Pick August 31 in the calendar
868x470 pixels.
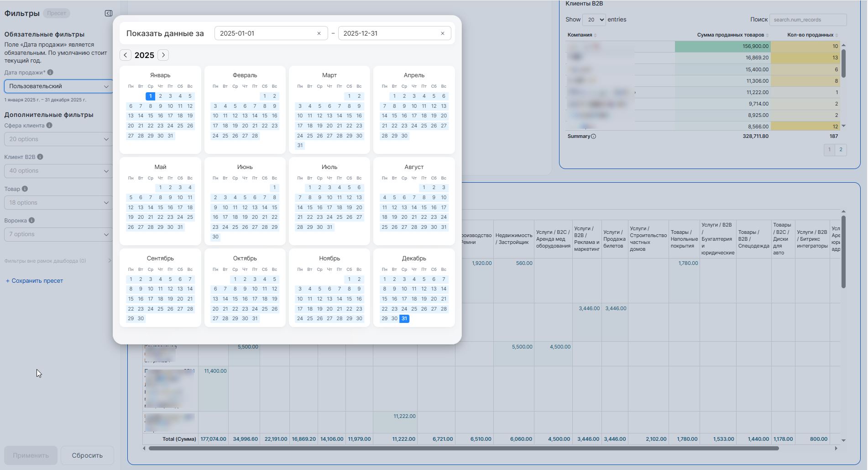(x=444, y=227)
